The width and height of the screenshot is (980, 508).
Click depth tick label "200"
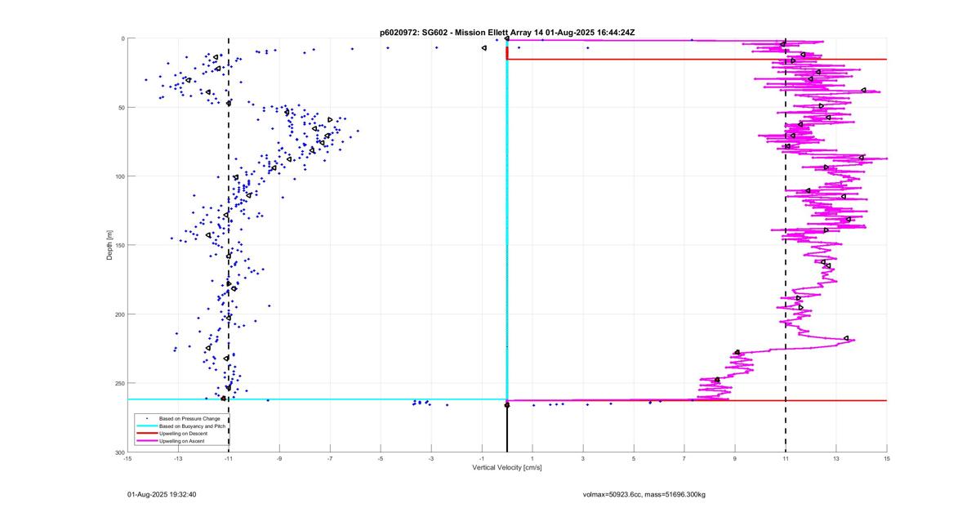pyautogui.click(x=119, y=314)
